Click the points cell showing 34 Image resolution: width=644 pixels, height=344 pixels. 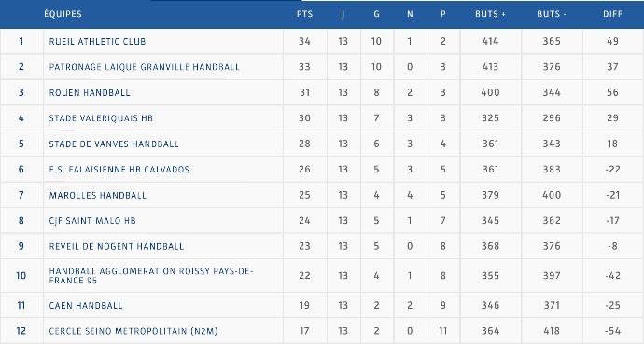pos(305,41)
